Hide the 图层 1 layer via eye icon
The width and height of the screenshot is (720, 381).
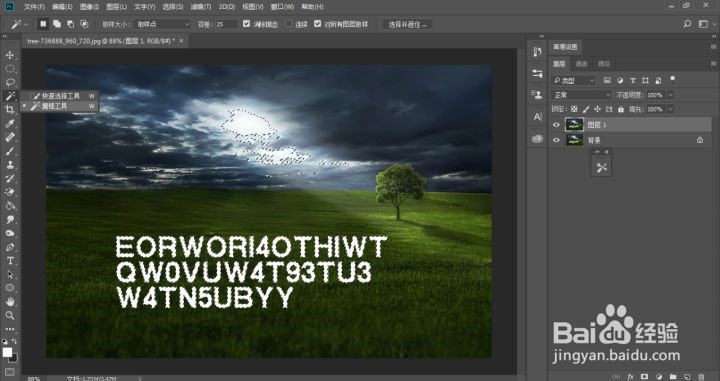557,125
